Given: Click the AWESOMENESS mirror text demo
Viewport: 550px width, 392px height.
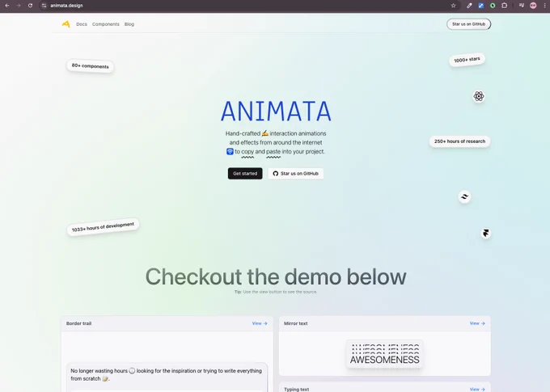Looking at the screenshot, I should pyautogui.click(x=384, y=355).
